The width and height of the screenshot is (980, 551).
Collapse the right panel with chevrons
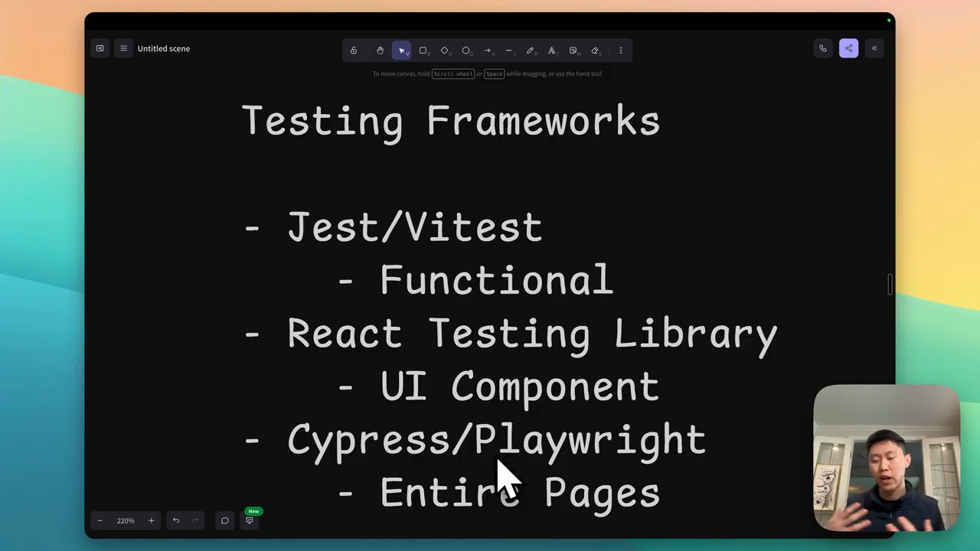874,48
